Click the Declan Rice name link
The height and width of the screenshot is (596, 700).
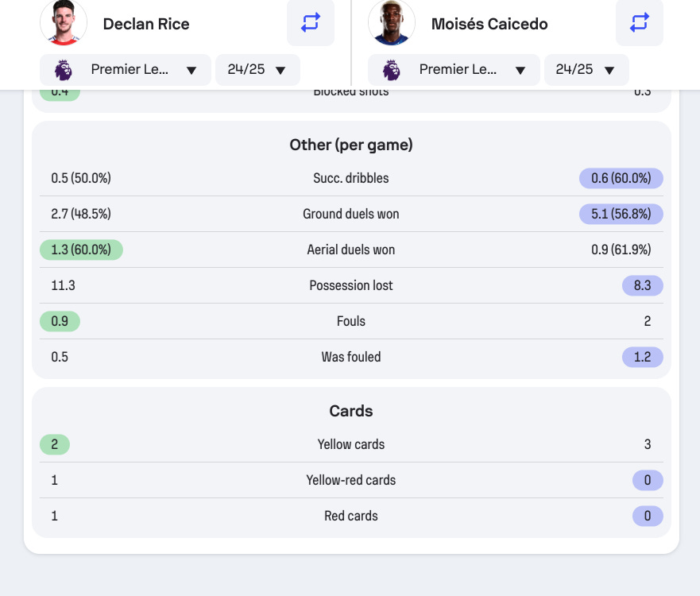pos(146,24)
